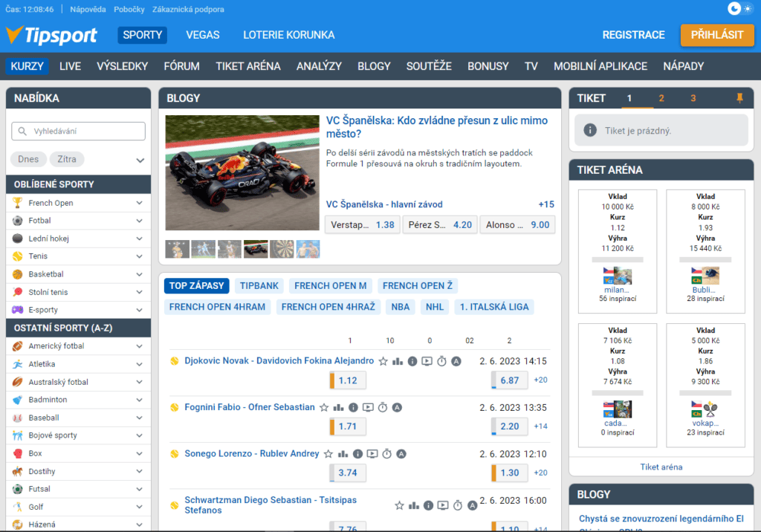Viewport: 761px width, 532px height.
Task: Favorite the Schwartzman - Tsitsipas match
Action: (x=399, y=506)
